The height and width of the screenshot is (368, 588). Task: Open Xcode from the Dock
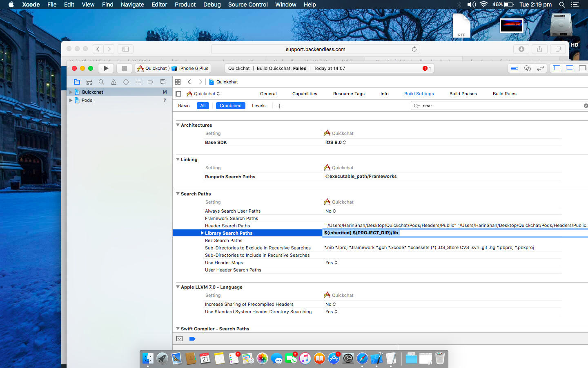[x=376, y=359]
